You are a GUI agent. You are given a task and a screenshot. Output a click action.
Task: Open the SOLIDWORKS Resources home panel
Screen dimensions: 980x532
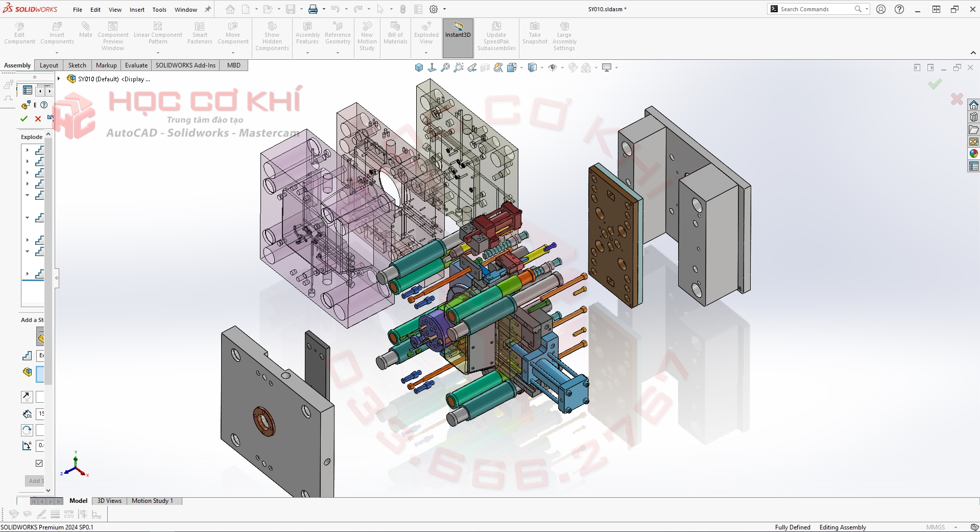973,105
